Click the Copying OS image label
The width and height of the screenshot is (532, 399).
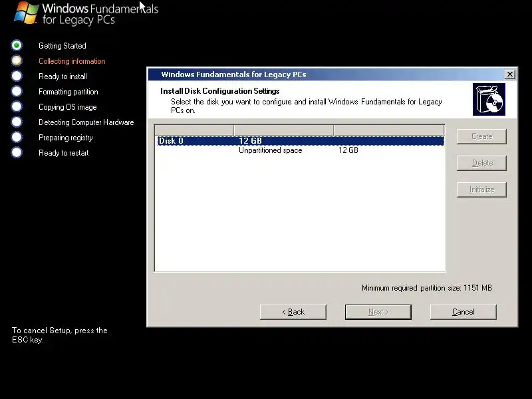(x=68, y=107)
